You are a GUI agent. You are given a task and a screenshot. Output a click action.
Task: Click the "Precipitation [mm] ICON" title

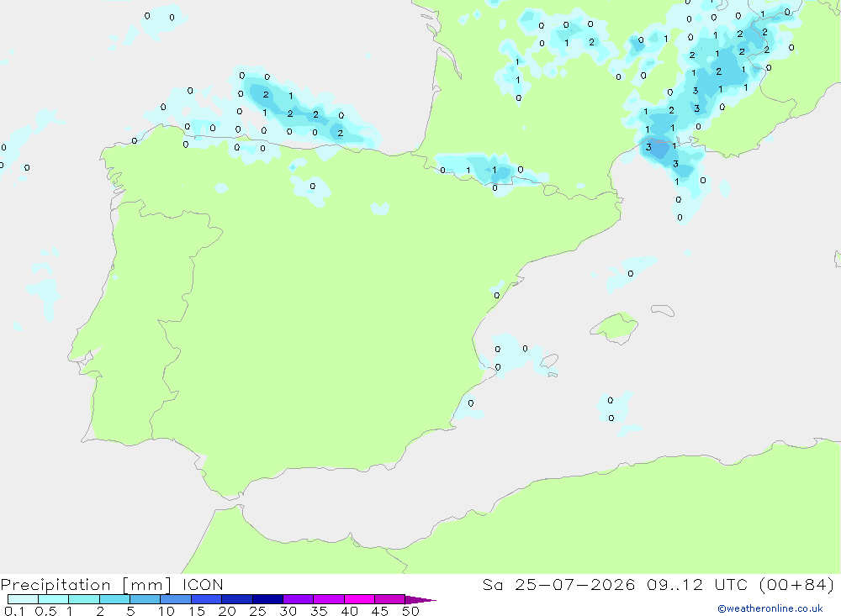point(112,585)
